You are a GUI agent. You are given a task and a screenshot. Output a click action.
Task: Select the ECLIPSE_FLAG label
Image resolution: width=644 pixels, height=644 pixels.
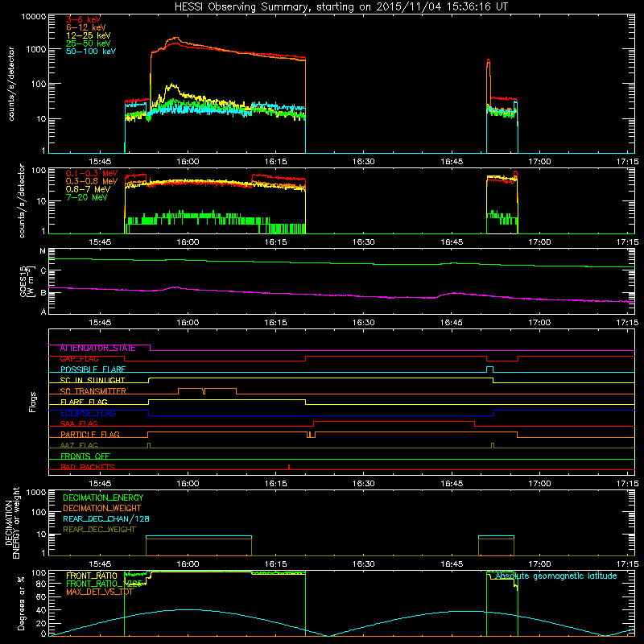88,413
